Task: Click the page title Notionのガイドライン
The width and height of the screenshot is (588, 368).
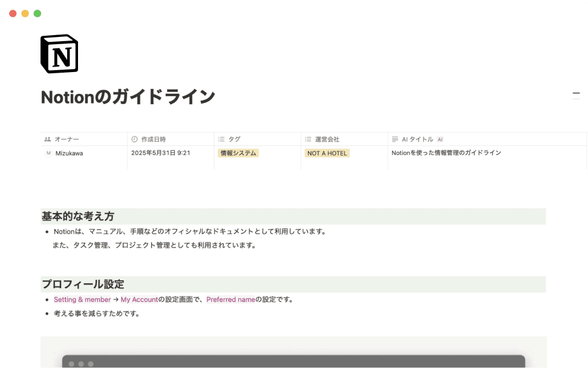Action: tap(128, 97)
